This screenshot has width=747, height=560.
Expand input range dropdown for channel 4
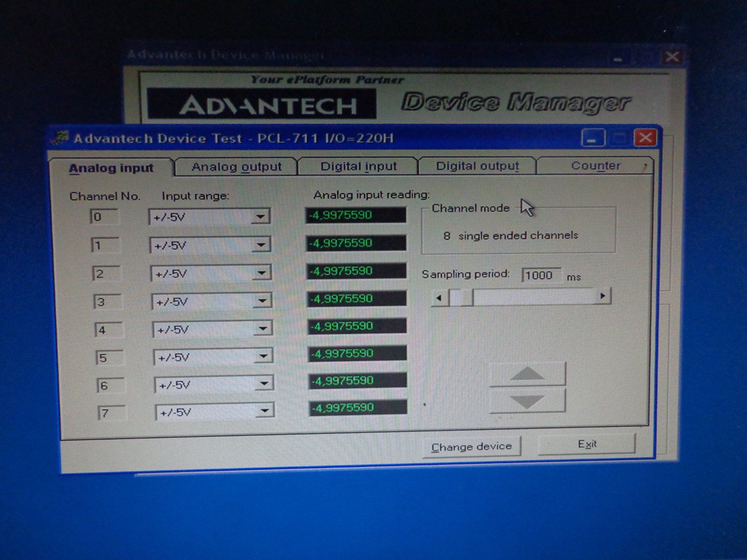coord(263,329)
